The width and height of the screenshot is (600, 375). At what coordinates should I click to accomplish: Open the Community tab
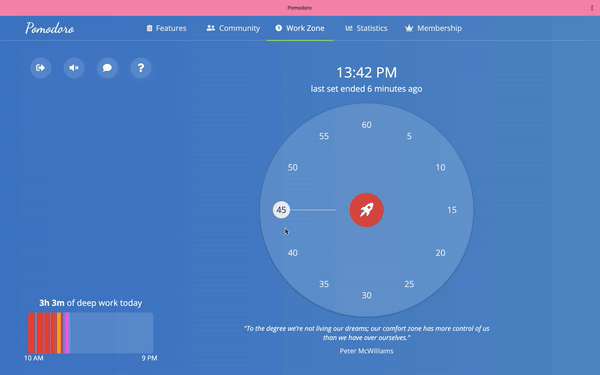[x=233, y=28]
